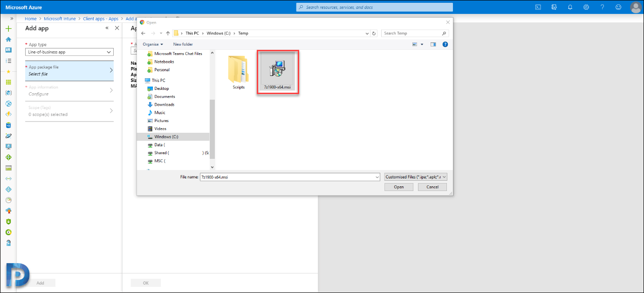The width and height of the screenshot is (644, 293).
Task: Click the Cancel button
Action: coord(432,187)
